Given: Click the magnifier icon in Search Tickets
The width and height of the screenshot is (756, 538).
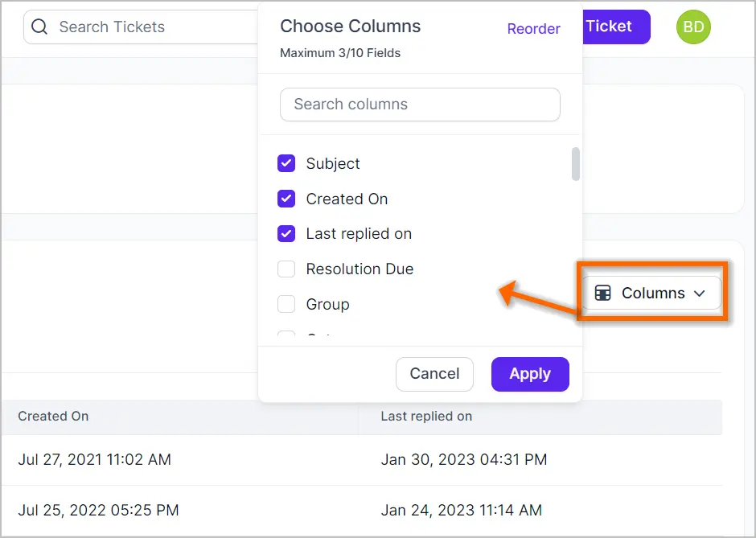Looking at the screenshot, I should point(39,27).
